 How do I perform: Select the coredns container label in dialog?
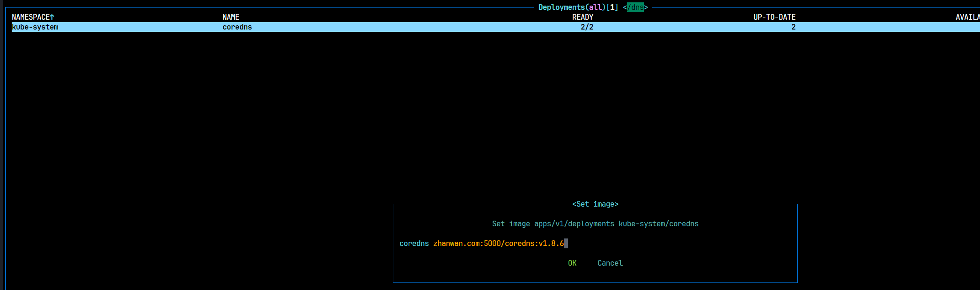(414, 244)
